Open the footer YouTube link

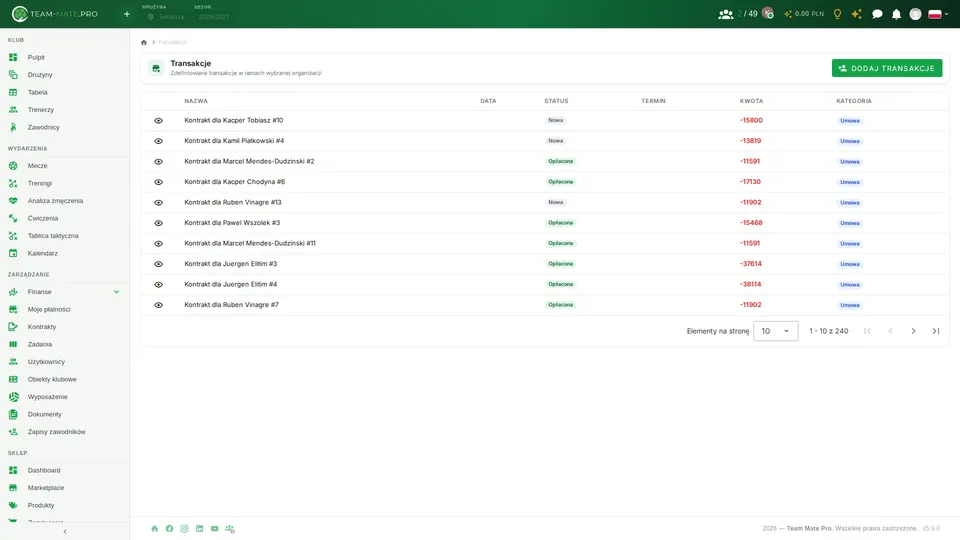point(214,528)
